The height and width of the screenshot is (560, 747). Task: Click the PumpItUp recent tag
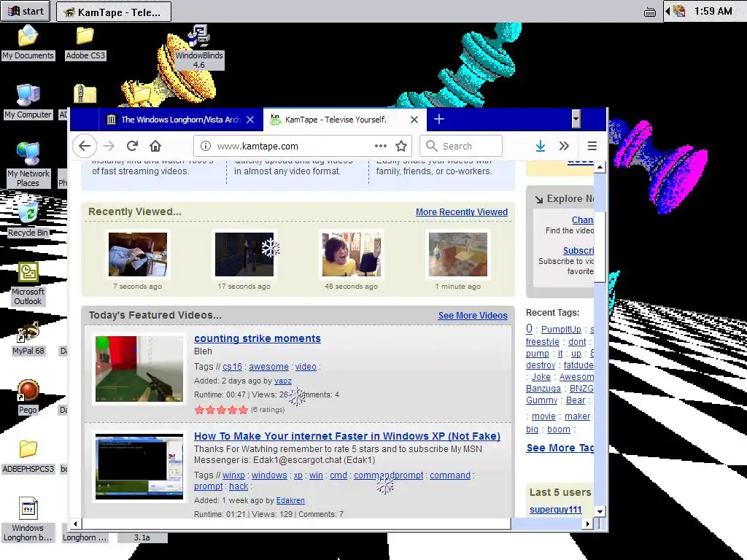point(561,330)
